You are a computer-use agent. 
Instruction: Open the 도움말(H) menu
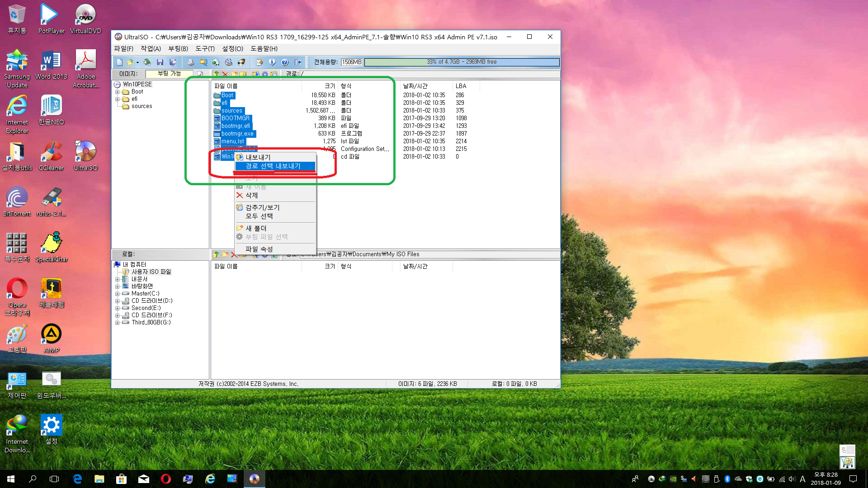click(x=264, y=48)
